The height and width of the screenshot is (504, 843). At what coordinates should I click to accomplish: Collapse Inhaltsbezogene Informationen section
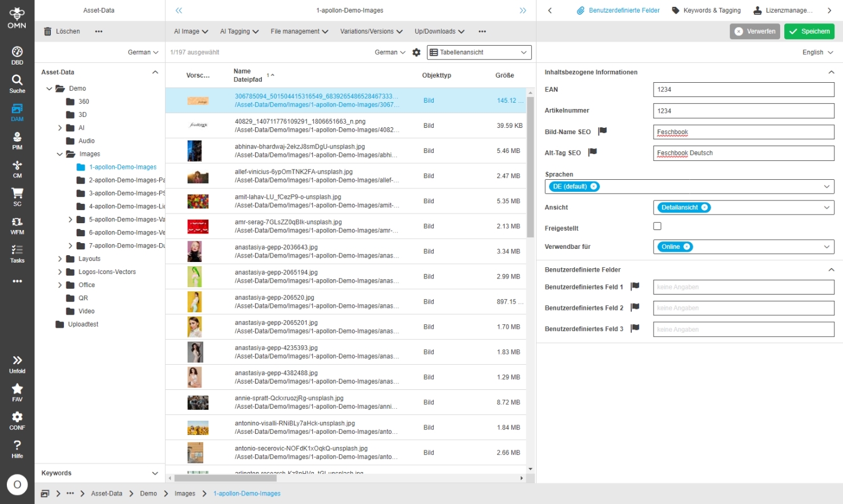[831, 72]
